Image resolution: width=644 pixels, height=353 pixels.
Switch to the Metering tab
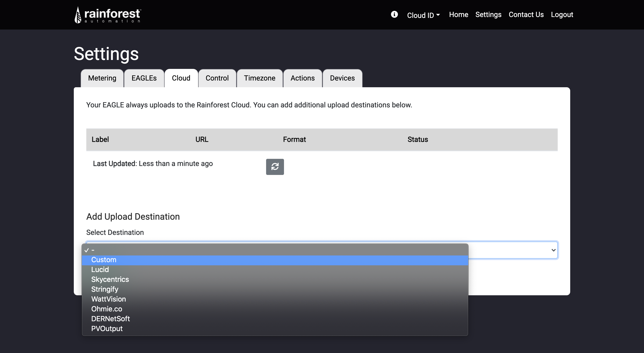click(102, 78)
